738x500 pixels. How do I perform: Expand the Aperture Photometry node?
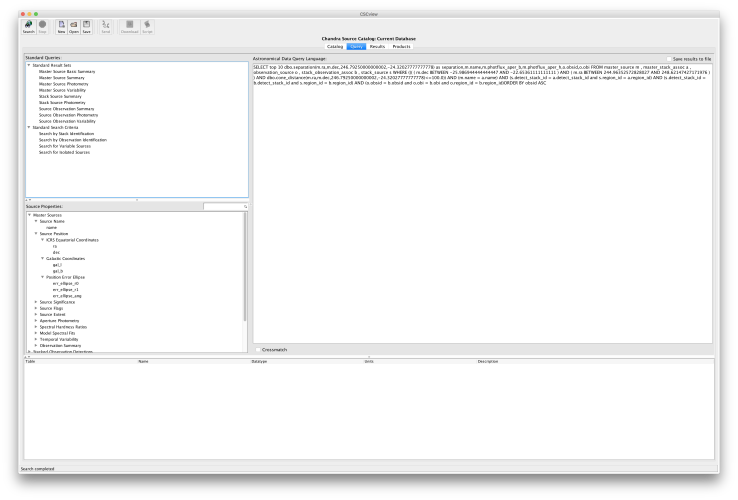coord(36,323)
